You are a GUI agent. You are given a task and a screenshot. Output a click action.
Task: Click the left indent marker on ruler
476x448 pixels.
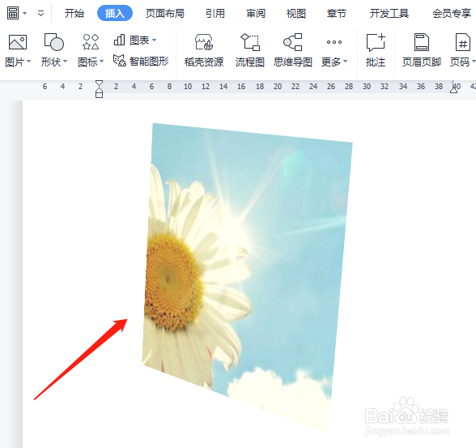click(99, 88)
